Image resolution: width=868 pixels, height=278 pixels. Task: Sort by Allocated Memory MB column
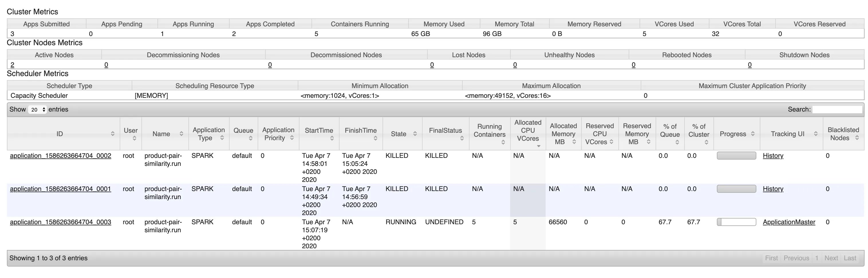[x=563, y=134]
